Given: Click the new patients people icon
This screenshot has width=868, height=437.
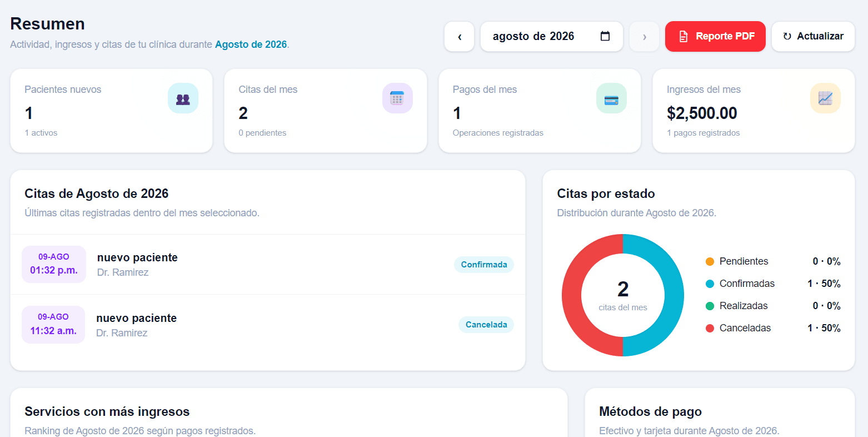Looking at the screenshot, I should coord(183,98).
